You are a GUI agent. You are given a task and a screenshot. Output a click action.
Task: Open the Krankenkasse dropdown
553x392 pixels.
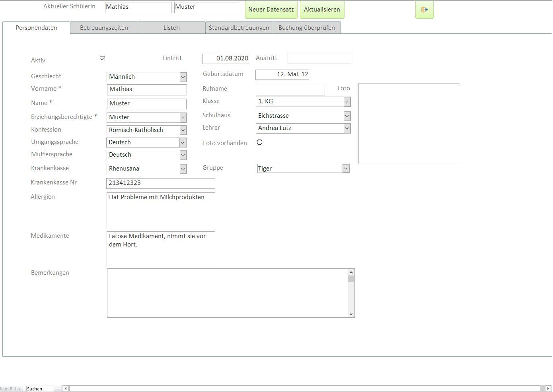click(183, 169)
